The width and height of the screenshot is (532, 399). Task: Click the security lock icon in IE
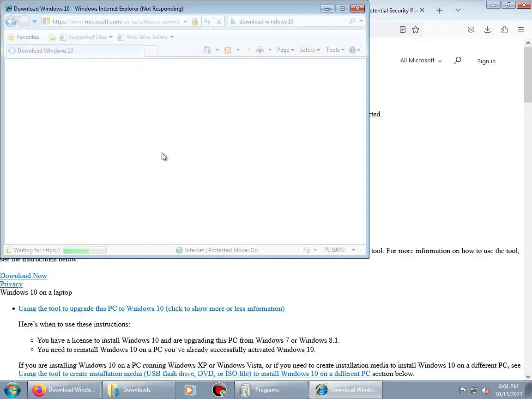click(194, 22)
